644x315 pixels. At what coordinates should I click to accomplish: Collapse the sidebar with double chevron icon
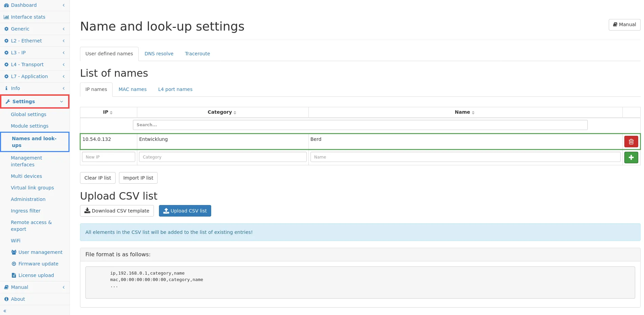coord(5,311)
